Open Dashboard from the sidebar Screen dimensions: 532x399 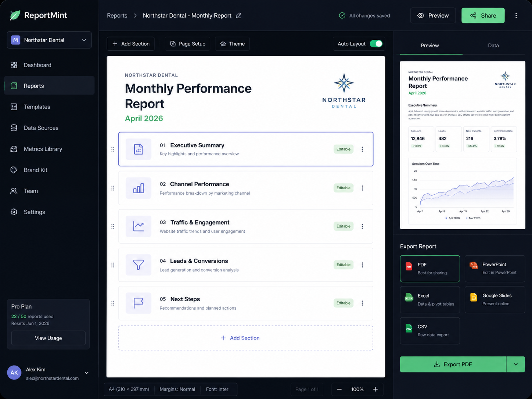tap(49, 65)
